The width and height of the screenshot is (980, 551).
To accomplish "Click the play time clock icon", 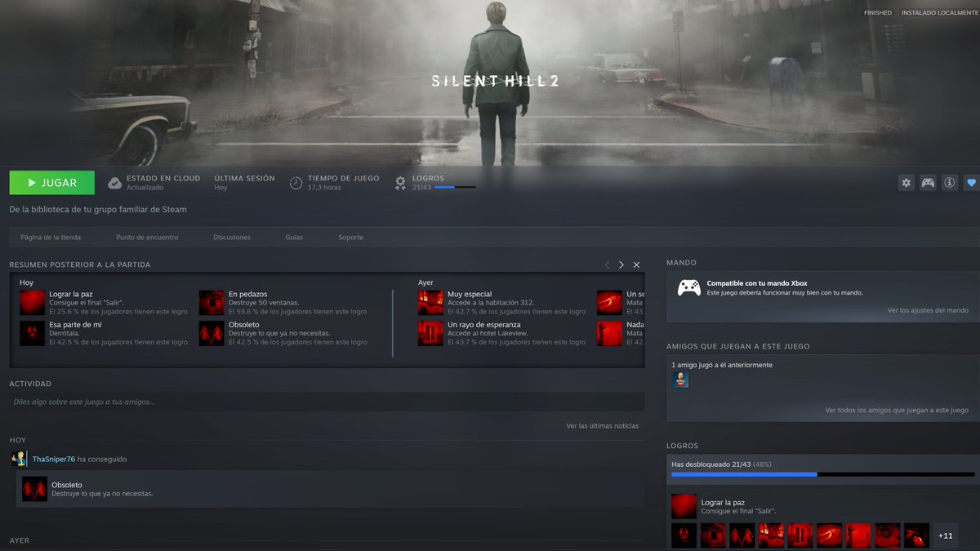I will coord(296,183).
